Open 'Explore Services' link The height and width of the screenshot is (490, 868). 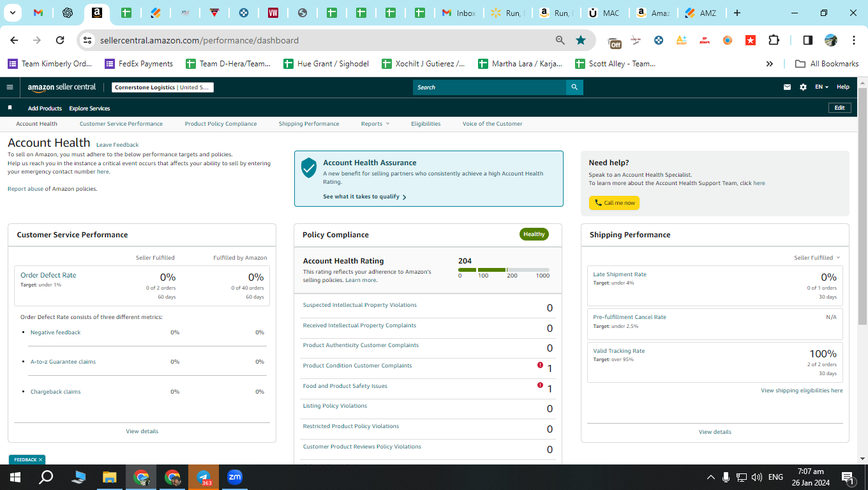coord(89,108)
